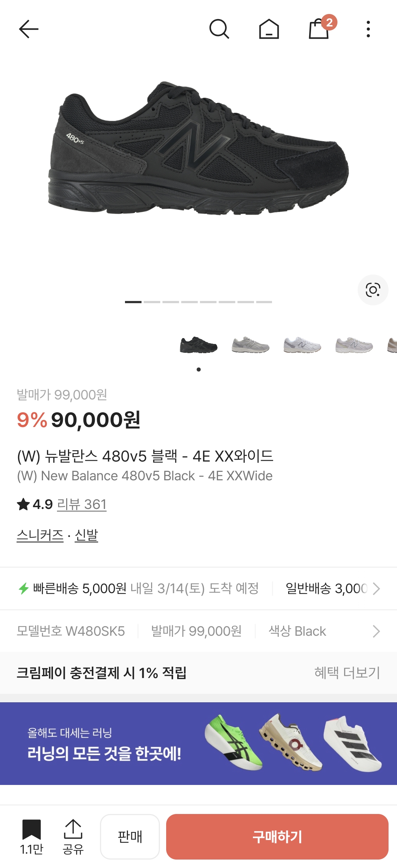
Task: Open the 리뷰 361 reviews link
Action: pos(82,504)
